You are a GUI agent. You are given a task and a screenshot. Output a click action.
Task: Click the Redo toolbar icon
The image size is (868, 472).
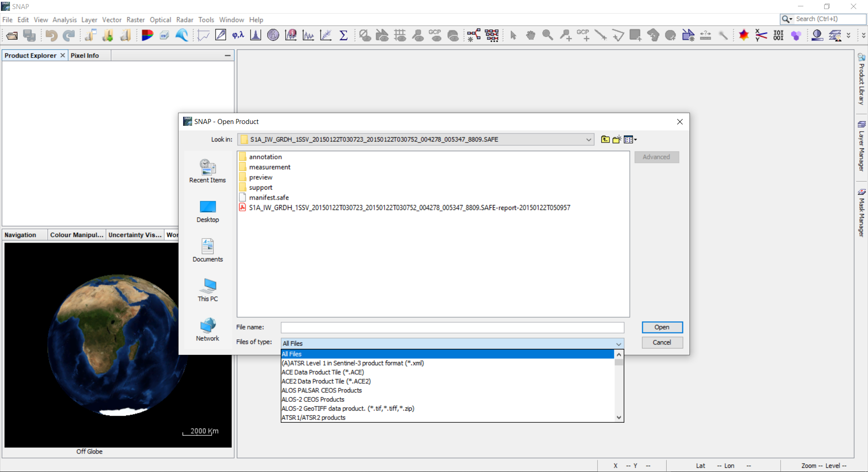click(69, 35)
